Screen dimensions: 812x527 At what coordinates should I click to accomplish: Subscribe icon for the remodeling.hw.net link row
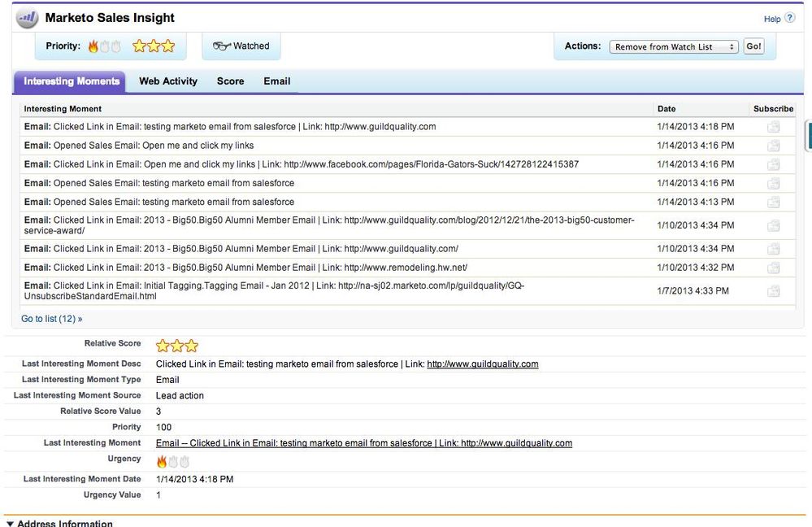(773, 268)
